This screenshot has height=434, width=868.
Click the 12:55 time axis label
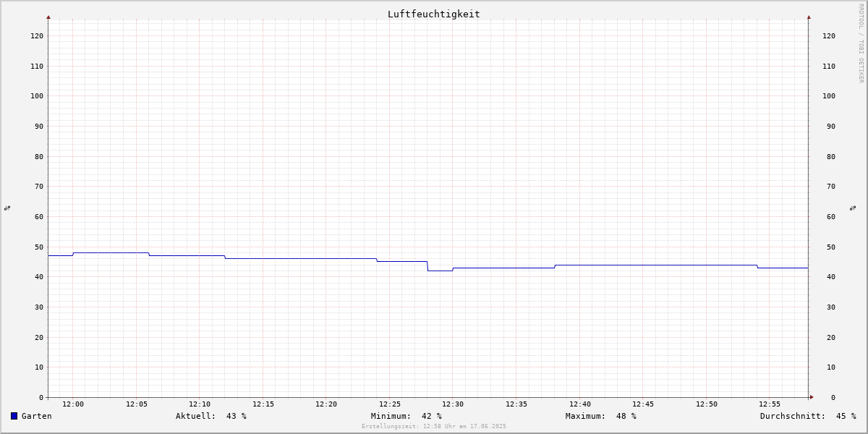[770, 404]
